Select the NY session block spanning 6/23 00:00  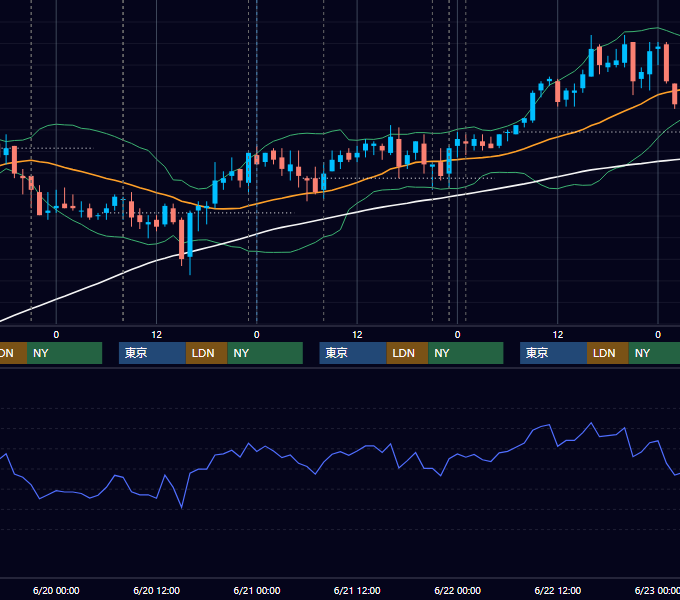tap(654, 353)
